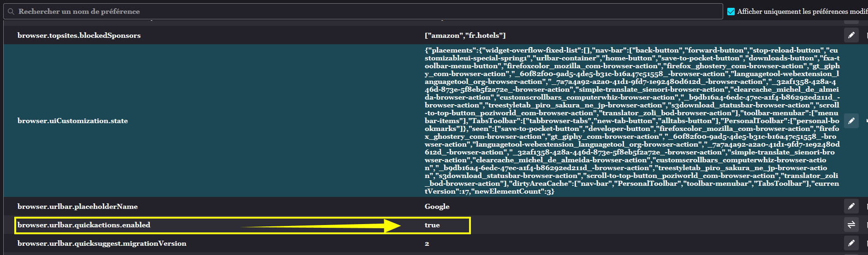This screenshot has width=868, height=255.
Task: Click the 'true' value of quickactions.enabled
Action: pos(432,225)
